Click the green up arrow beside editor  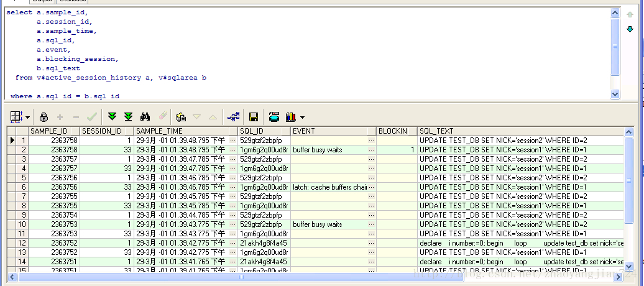click(630, 14)
